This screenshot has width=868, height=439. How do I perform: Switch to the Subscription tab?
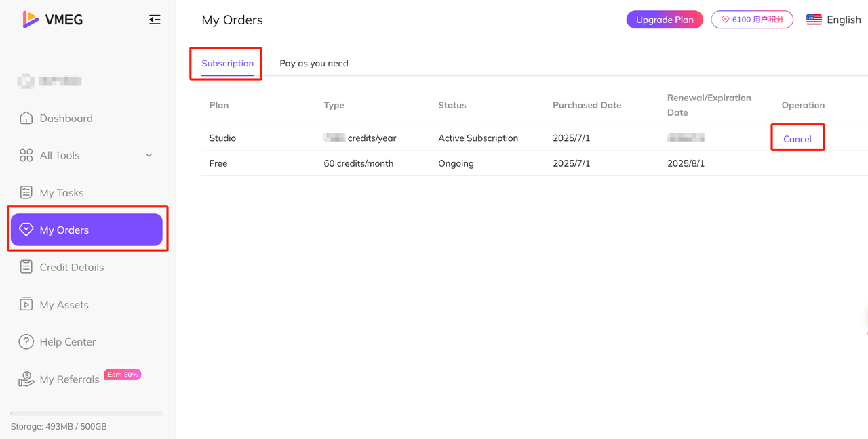[227, 63]
